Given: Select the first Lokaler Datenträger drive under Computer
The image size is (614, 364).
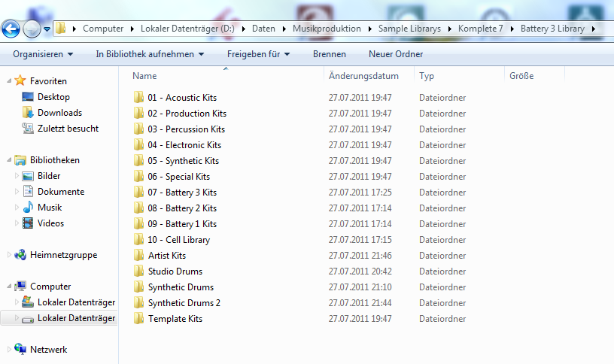Looking at the screenshot, I should pyautogui.click(x=76, y=302).
